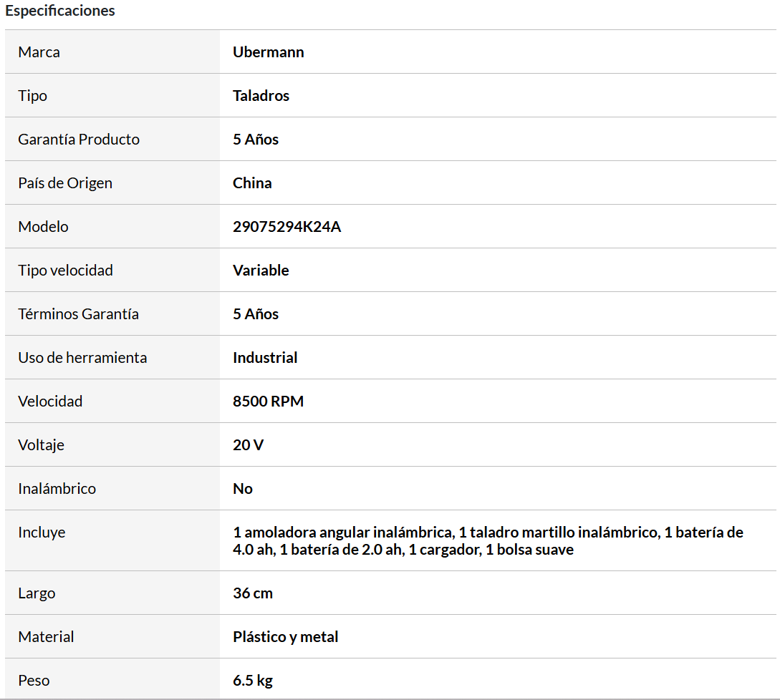Select the China country of origin value

tap(252, 183)
